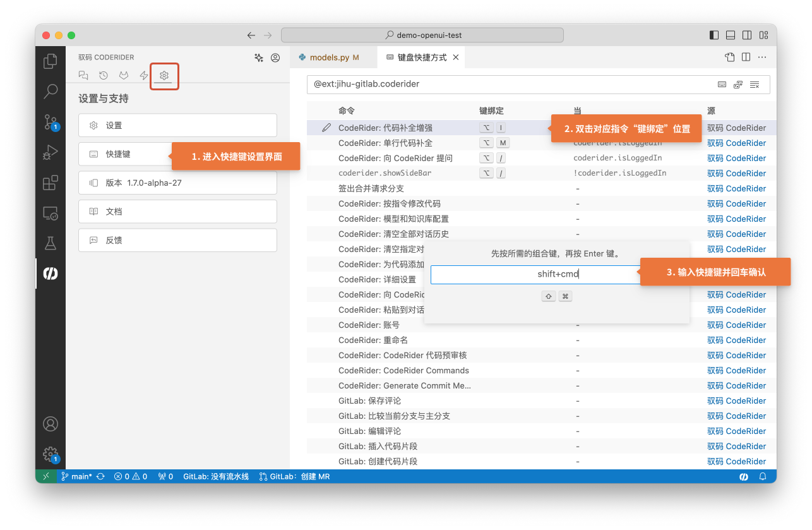The width and height of the screenshot is (812, 530).
Task: Click 驭码 CodeRider link in 签出合并请求分支 row
Action: 736,188
